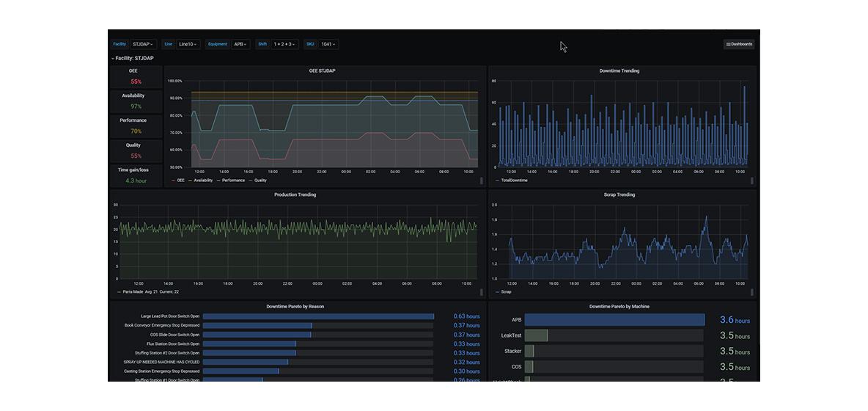Change the Shift 1 + 2 + 3 selector
This screenshot has height=411, width=868.
pyautogui.click(x=284, y=44)
